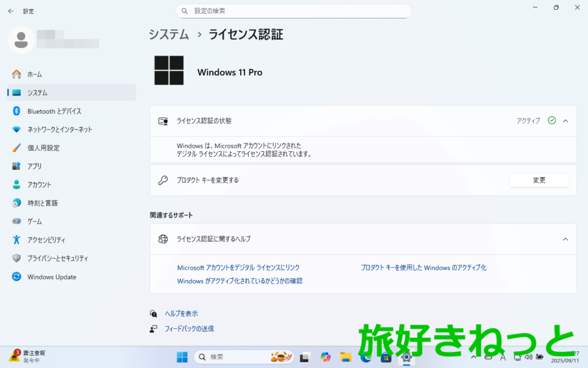Click the Wi-Fi network icon in sidebar
This screenshot has height=368, width=588.
pyautogui.click(x=17, y=129)
